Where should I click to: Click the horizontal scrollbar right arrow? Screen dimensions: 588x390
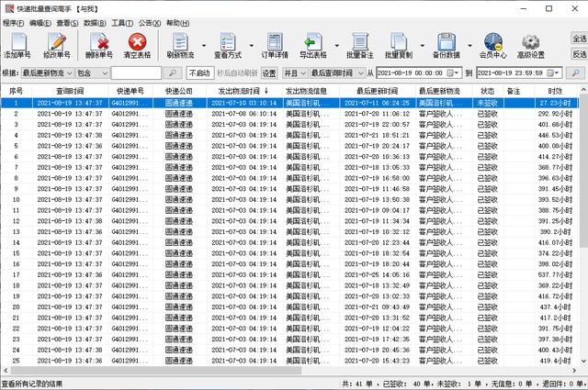click(574, 371)
